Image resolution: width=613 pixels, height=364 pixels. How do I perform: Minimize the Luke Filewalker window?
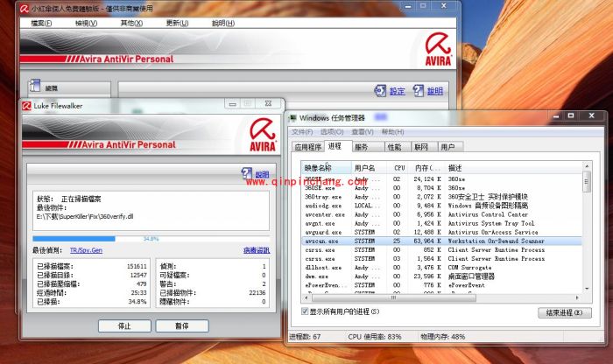pyautogui.click(x=233, y=104)
